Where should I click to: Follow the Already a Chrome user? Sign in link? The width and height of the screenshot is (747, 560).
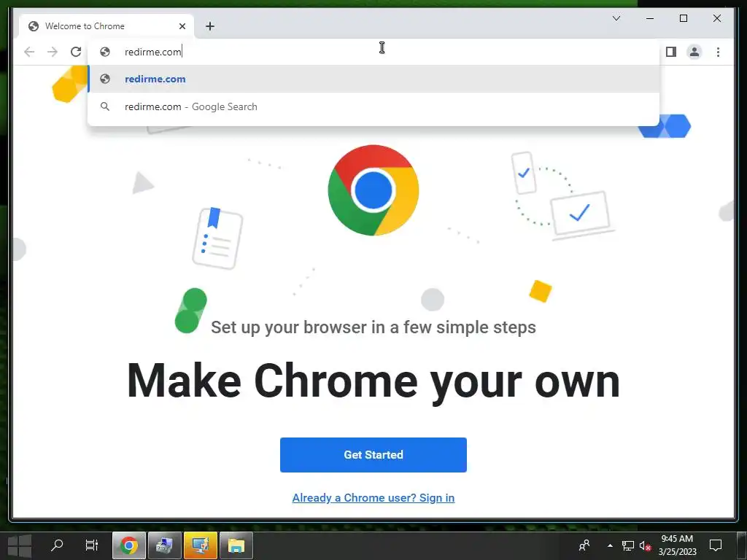pyautogui.click(x=373, y=497)
